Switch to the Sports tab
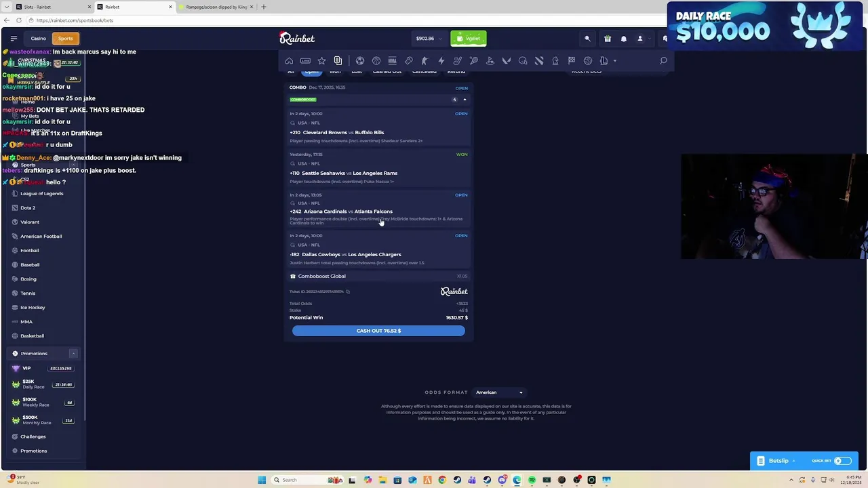868x488 pixels. coord(65,39)
